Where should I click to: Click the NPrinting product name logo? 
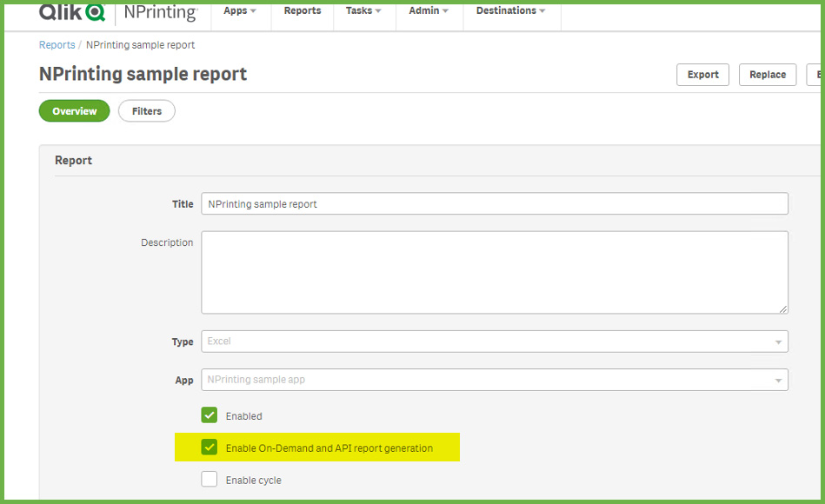click(161, 13)
